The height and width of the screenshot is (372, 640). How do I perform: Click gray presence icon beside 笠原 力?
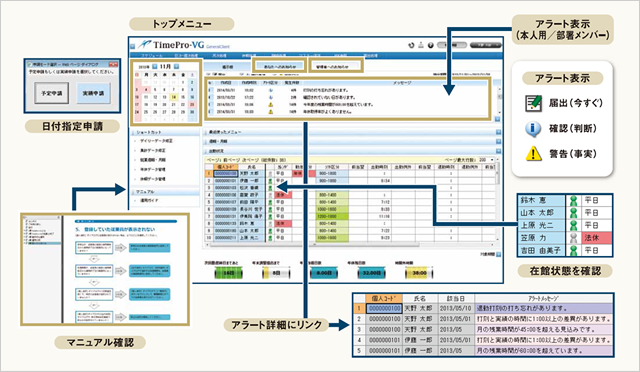coord(573,238)
